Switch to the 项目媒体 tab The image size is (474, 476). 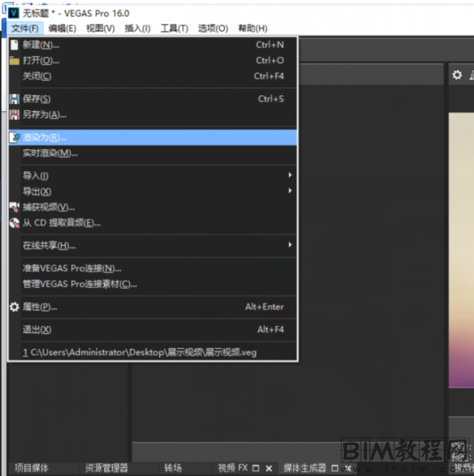32,468
